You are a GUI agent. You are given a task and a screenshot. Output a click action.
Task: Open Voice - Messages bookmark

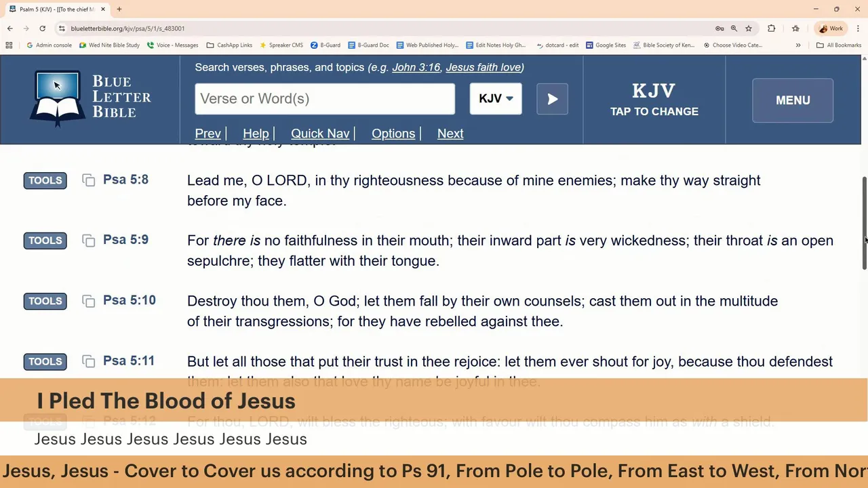pos(172,45)
